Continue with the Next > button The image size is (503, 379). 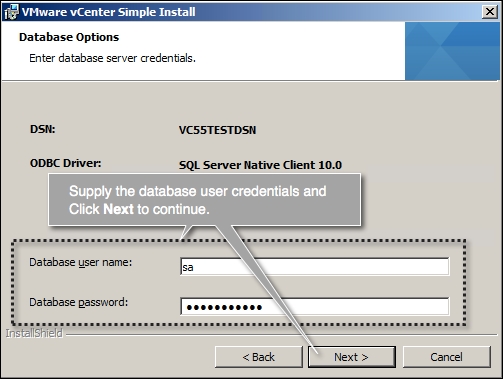[x=352, y=357]
